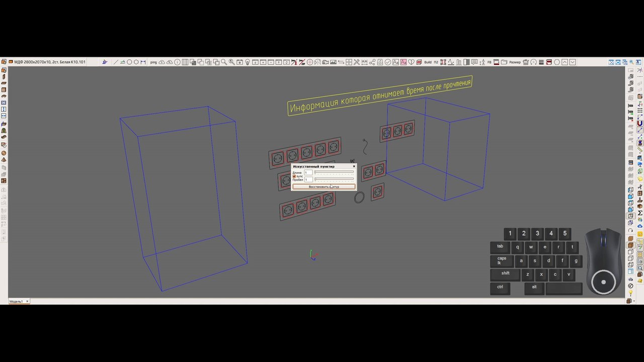Click the camera icon in top toolbar

[326, 62]
